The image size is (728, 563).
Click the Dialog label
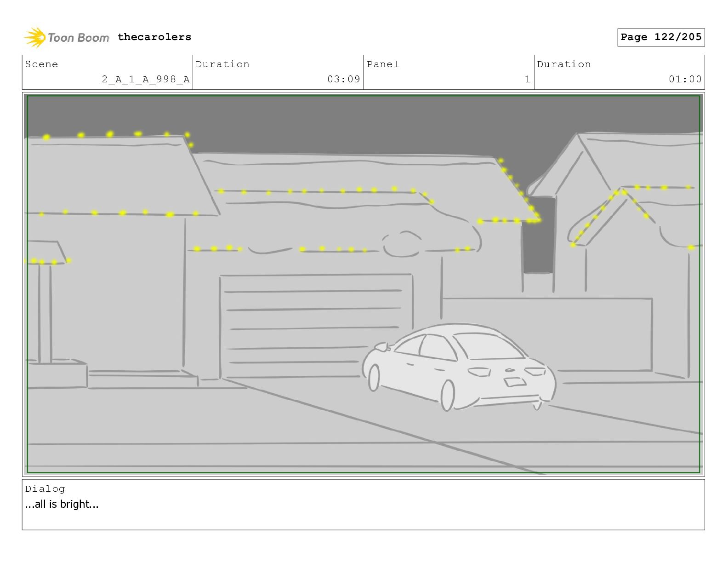click(x=45, y=489)
